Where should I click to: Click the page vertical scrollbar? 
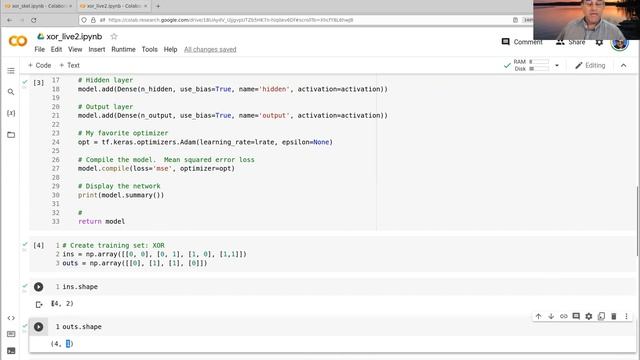638,221
